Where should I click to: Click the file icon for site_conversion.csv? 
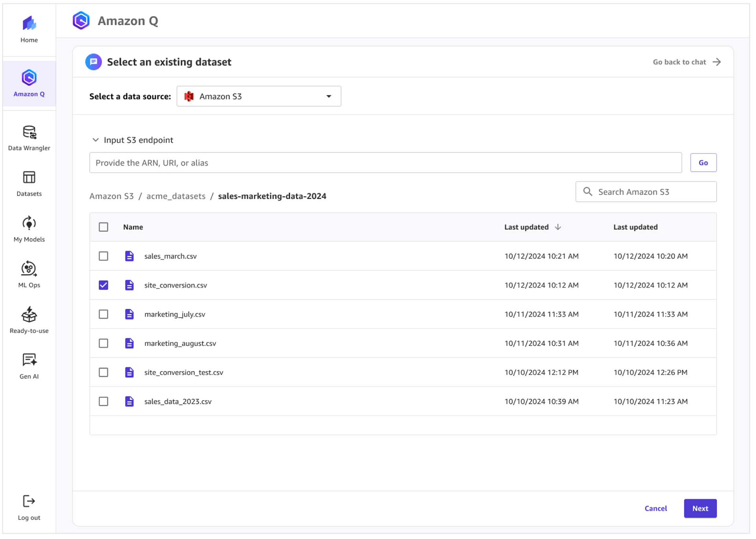tap(129, 285)
